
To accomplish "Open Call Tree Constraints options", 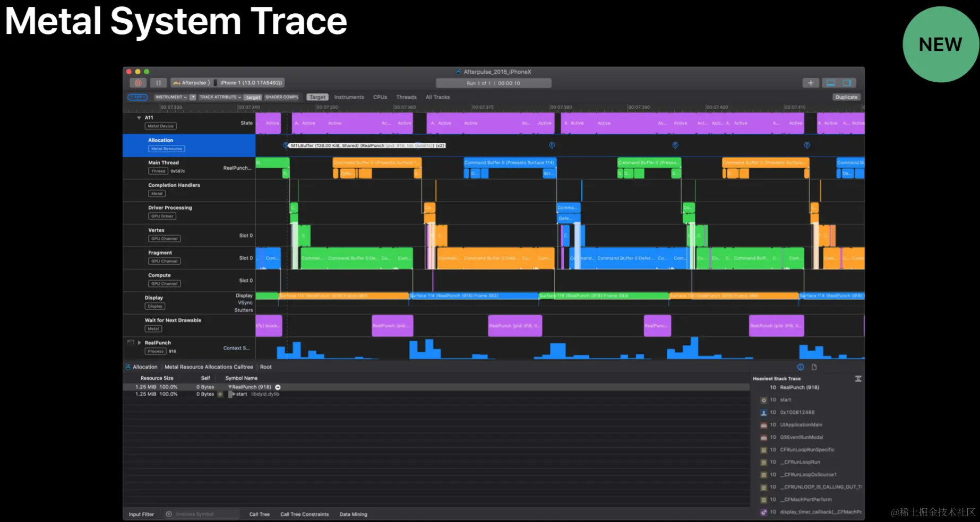I will (305, 514).
